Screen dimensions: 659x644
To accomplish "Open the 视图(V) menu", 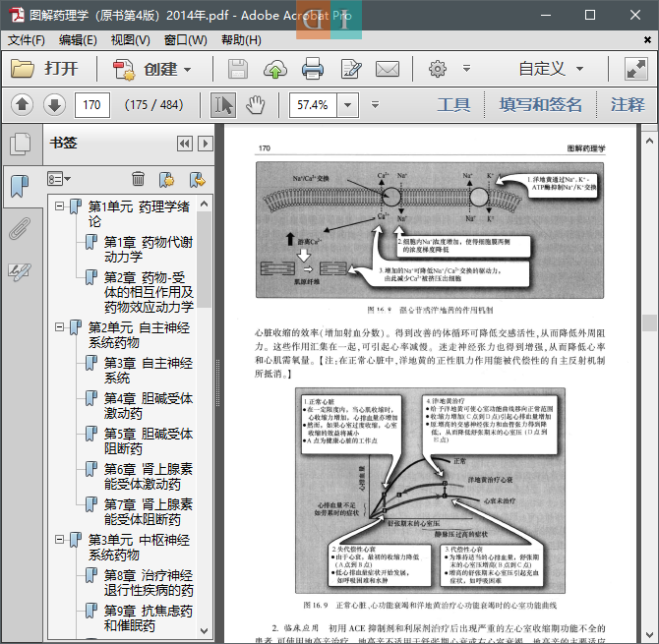I will click(x=130, y=40).
